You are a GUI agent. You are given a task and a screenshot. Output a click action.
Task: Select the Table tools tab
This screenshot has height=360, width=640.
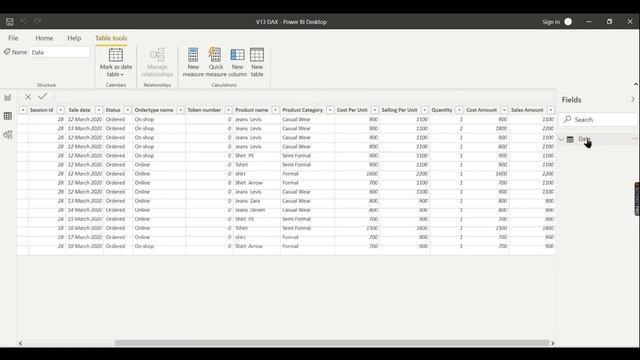tap(111, 38)
